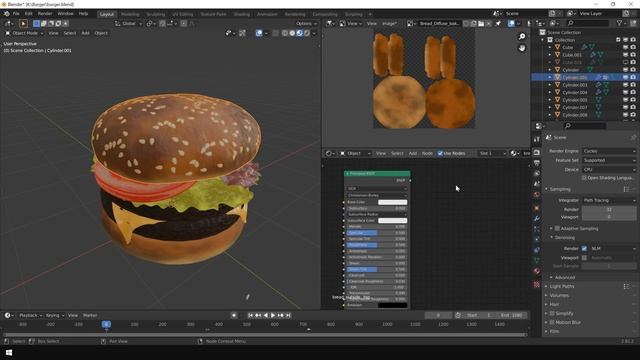Open the image folder icon in image editor header
Viewport: 640px width, 360px height.
(x=481, y=24)
